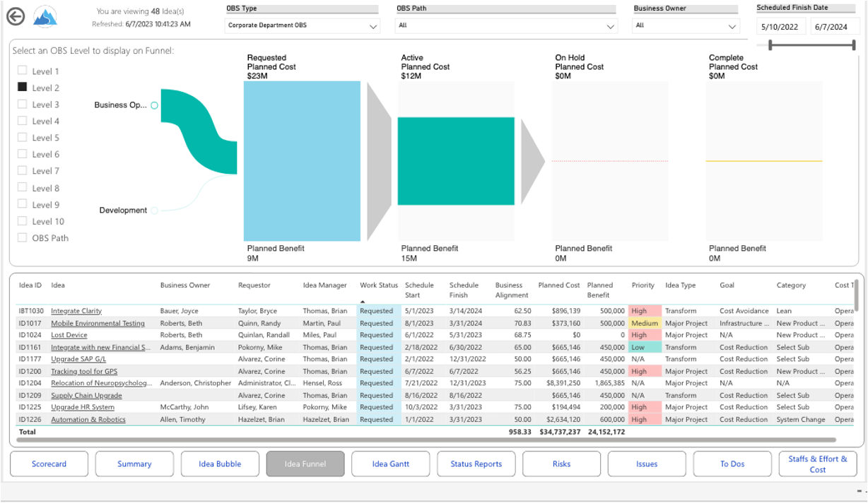Open the Business Owner dropdown
This screenshot has height=503, width=868.
[x=686, y=26]
